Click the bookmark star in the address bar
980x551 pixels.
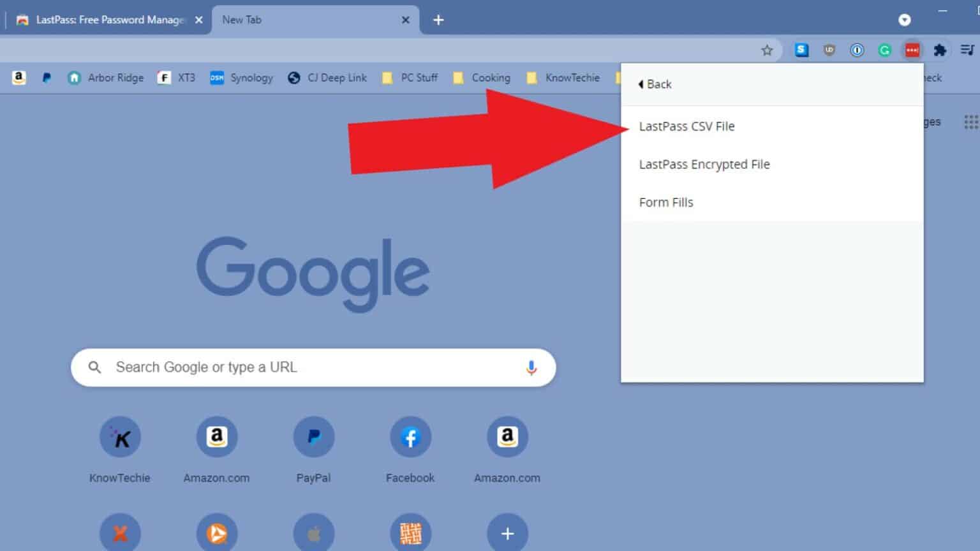(766, 50)
